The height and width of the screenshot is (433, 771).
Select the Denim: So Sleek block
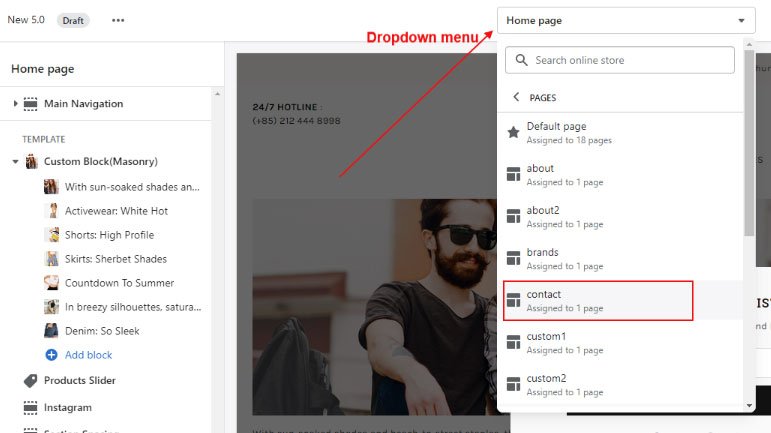click(x=101, y=331)
